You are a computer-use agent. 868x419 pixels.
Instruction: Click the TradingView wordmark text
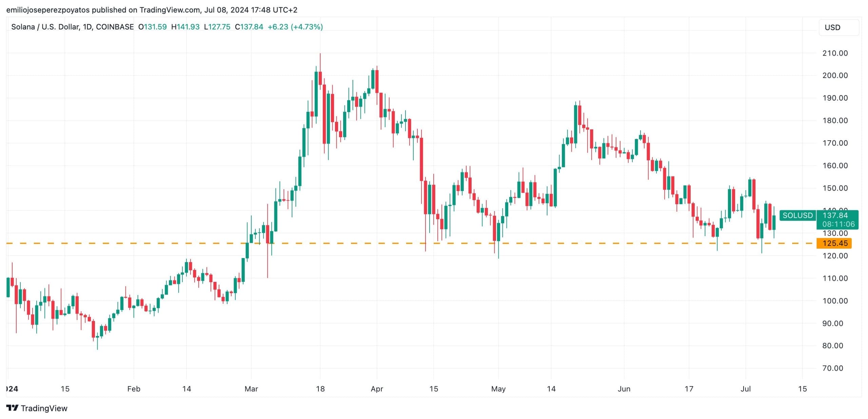pyautogui.click(x=44, y=408)
